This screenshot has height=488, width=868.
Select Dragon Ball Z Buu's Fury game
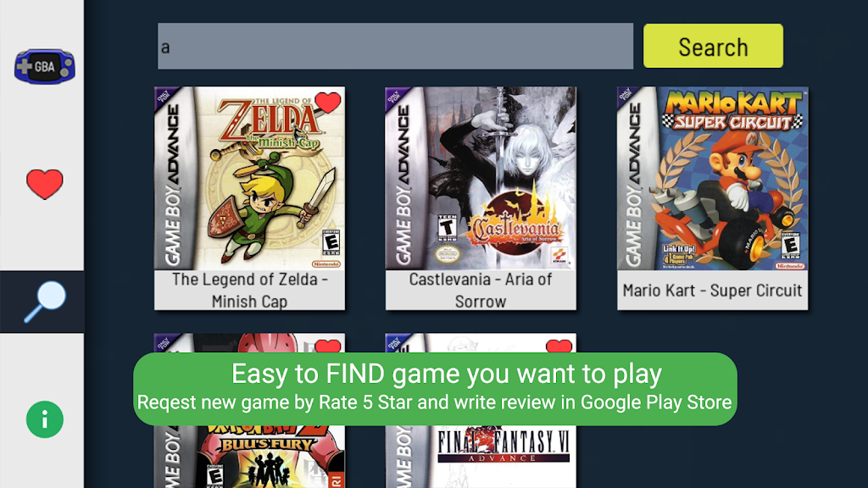tap(250, 457)
